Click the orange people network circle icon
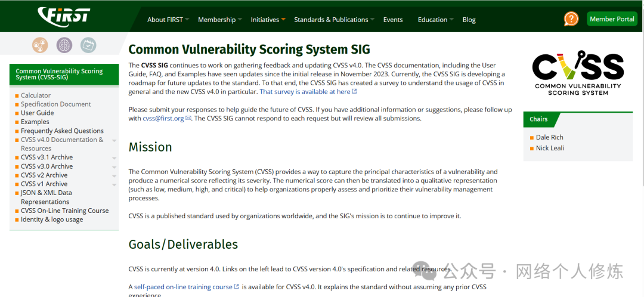Viewport: 644px width, 297px height. (x=40, y=45)
